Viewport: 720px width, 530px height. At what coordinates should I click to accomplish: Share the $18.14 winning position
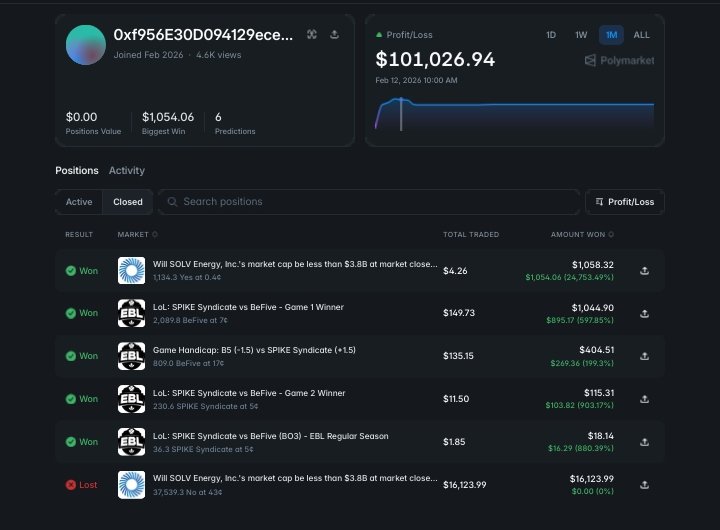(x=644, y=442)
